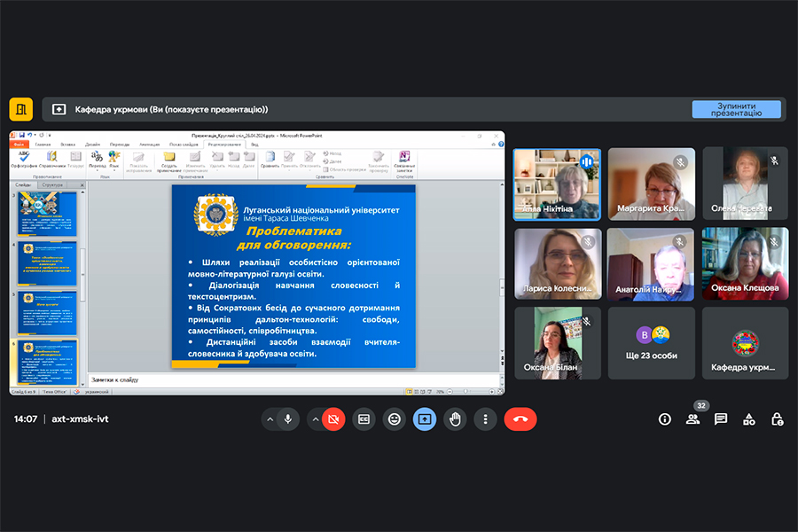Open meeting details info icon
This screenshot has height=532, width=798.
[664, 419]
